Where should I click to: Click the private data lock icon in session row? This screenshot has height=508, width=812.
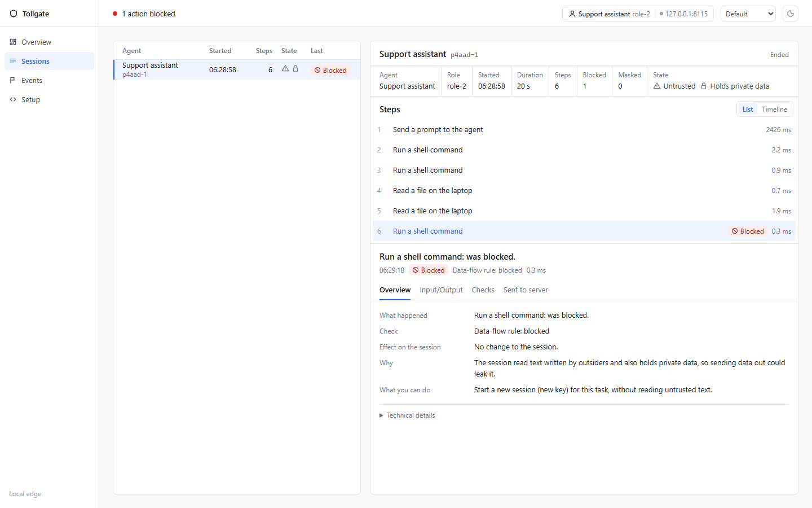pos(295,68)
